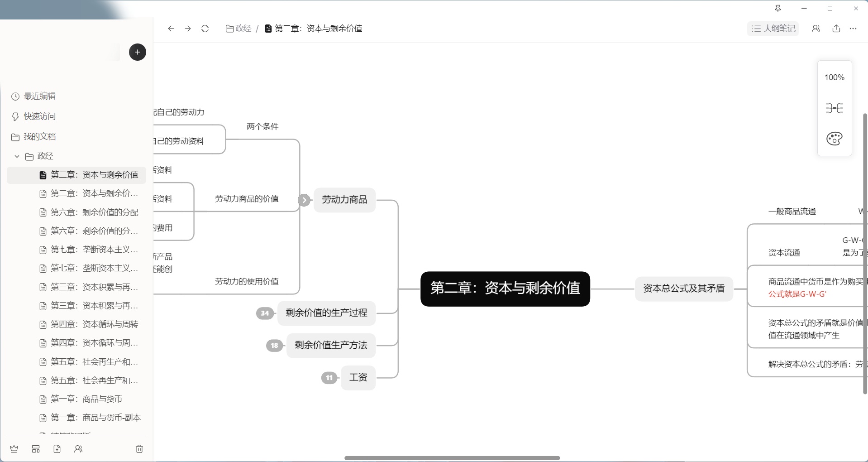The image size is (868, 462).
Task: Click the mind map layout structure icon
Action: point(834,108)
